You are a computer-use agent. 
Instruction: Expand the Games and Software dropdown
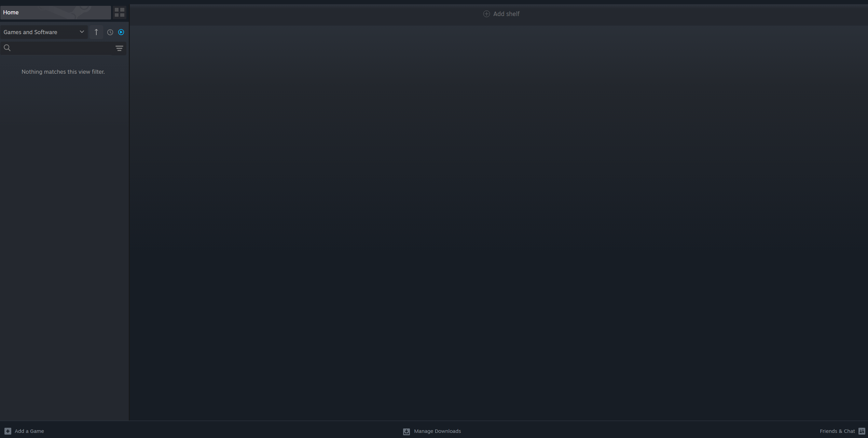point(44,32)
